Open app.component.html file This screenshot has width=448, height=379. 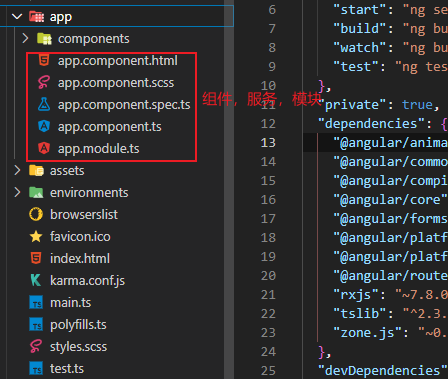click(118, 61)
